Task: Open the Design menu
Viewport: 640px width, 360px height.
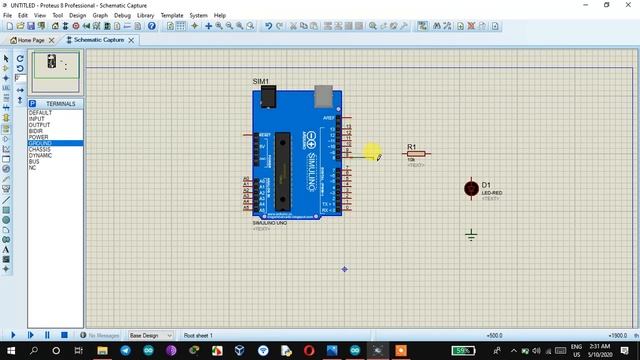Action: click(78, 16)
